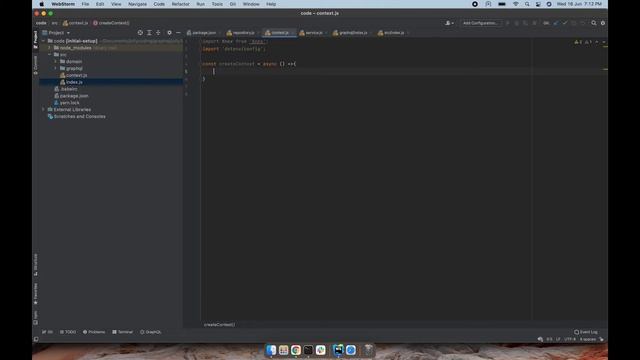Click context.js in the navigation bar

click(76, 23)
